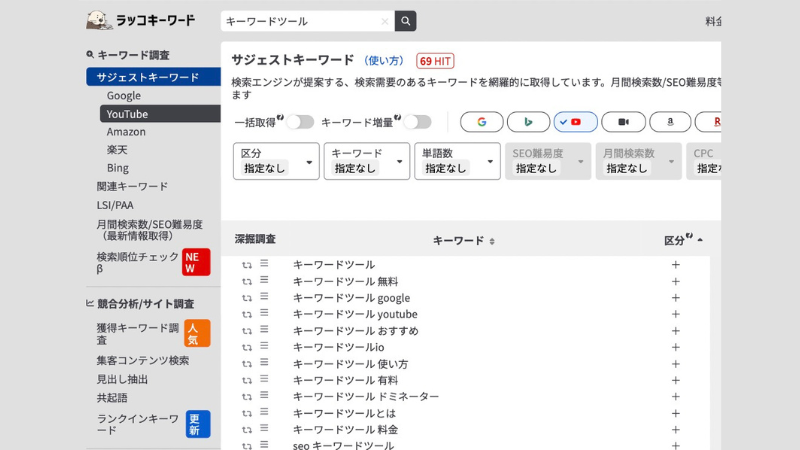Select サジェストキーワード in sidebar
Image resolution: width=800 pixels, height=450 pixels.
tap(153, 77)
